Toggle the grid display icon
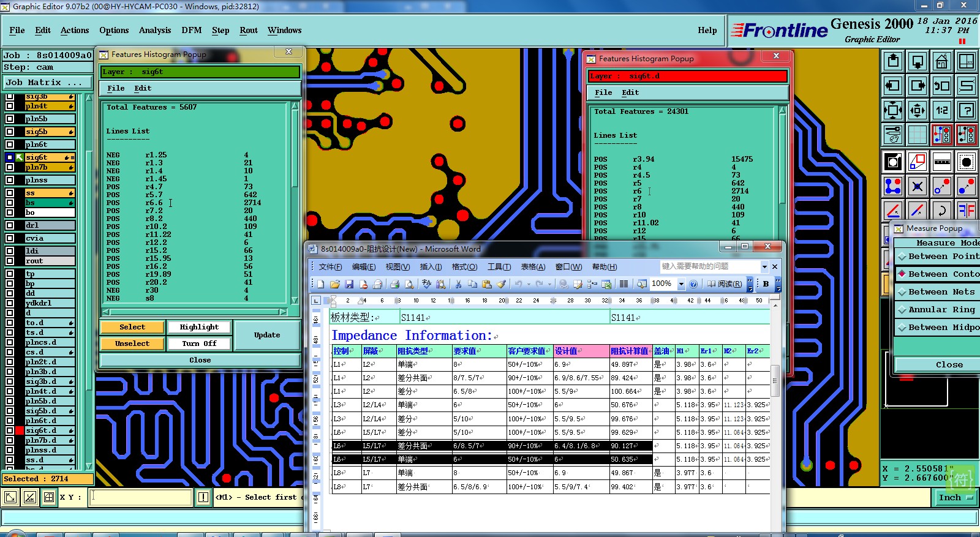980x537 pixels. [918, 134]
